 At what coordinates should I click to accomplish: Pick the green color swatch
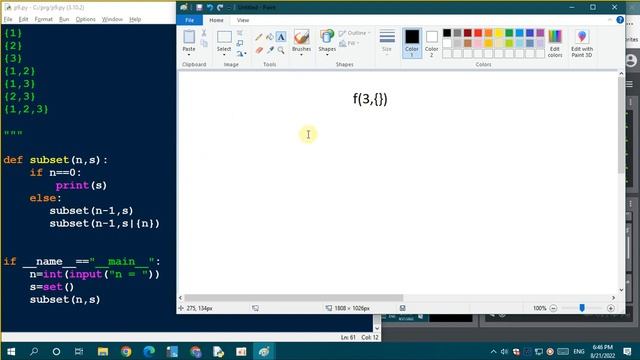coord(509,33)
